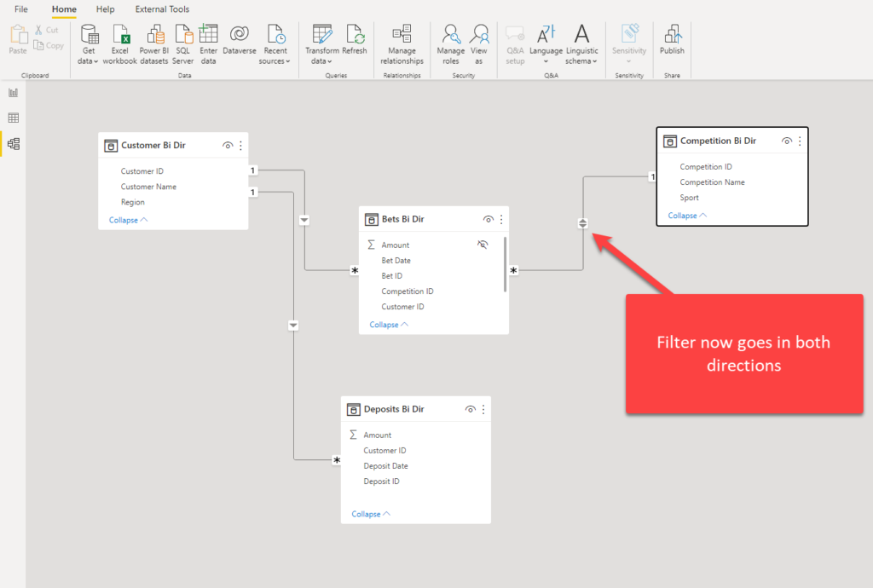Toggle visibility of Customer Bi Dir table
Screen dimensions: 873x588
tap(227, 145)
